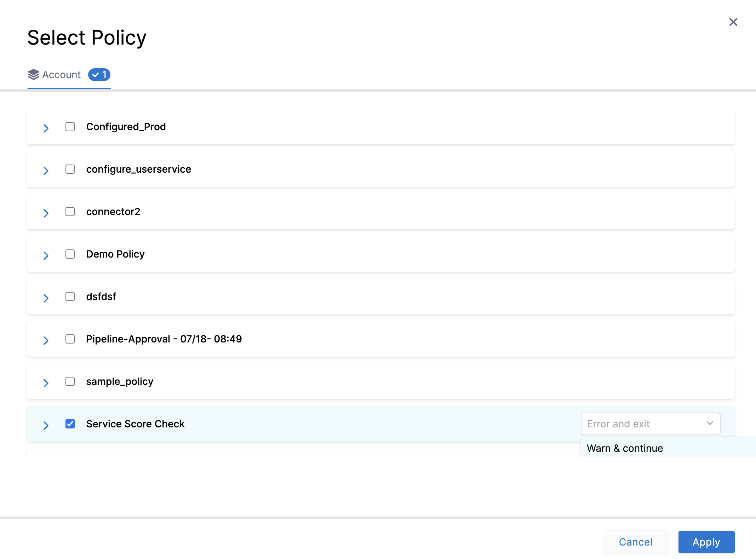The width and height of the screenshot is (756, 559).
Task: Expand the sample_policy row
Action: [x=46, y=382]
